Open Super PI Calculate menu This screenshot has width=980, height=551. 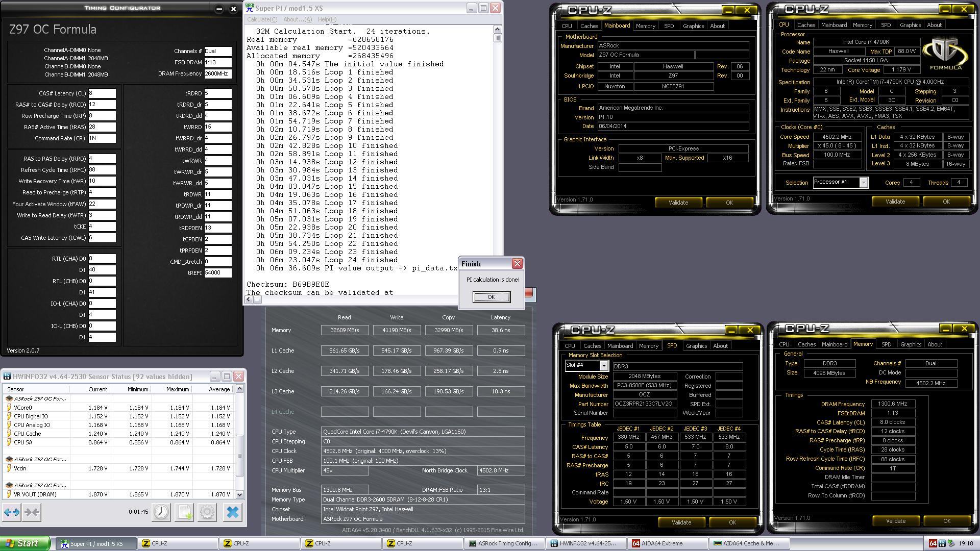click(262, 19)
